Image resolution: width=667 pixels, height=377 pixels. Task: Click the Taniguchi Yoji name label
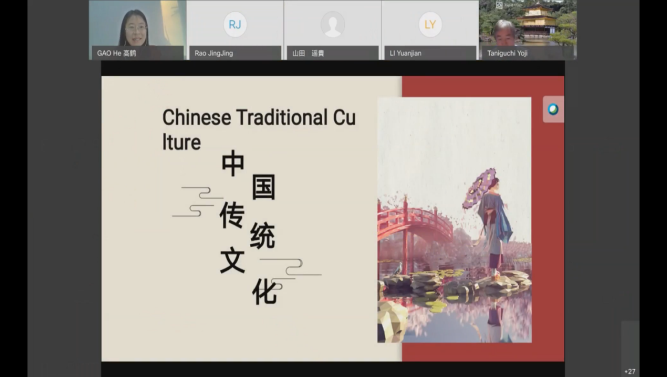coord(507,53)
